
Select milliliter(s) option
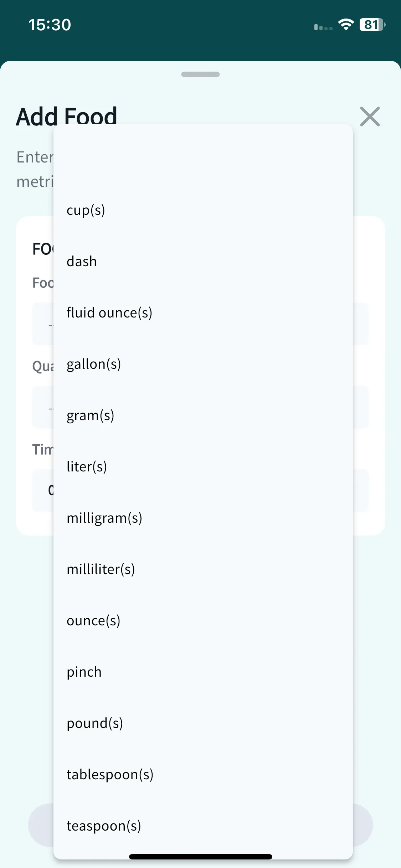tap(203, 569)
